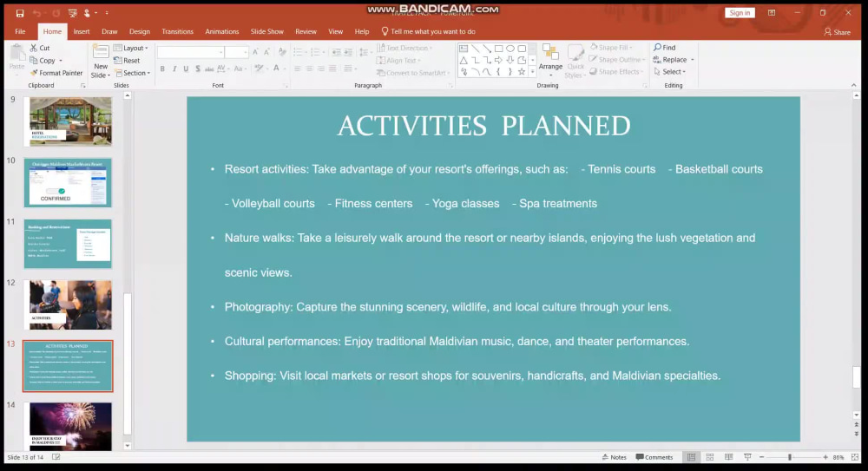Click the ACTIVITIES PLANNED slide title
The image size is (868, 471).
[x=483, y=126]
